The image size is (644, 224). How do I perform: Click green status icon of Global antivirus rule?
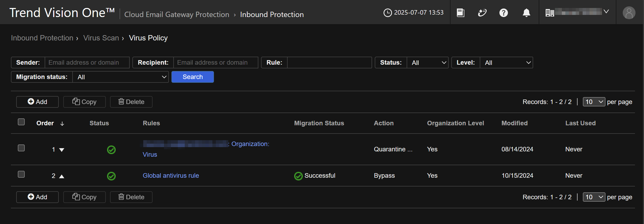click(x=111, y=176)
